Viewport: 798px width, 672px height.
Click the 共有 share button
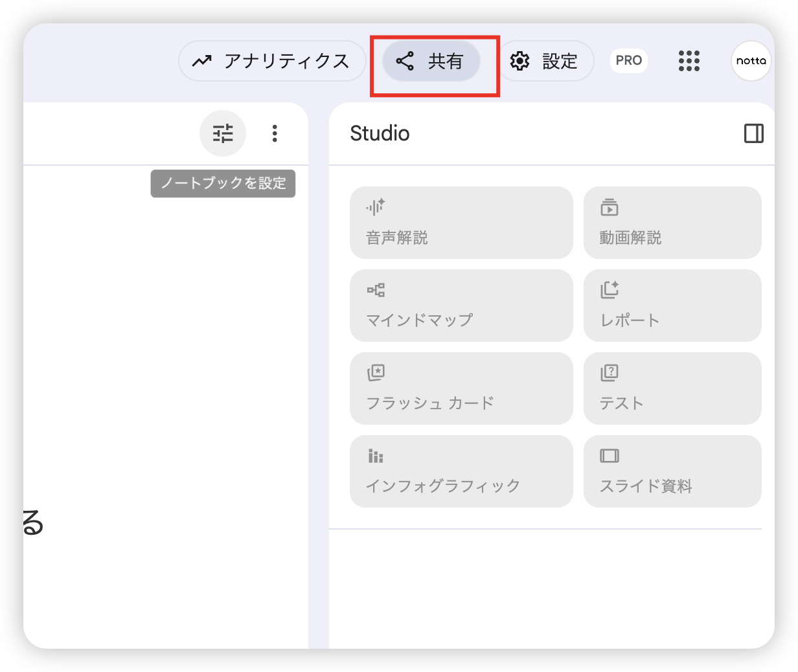tap(431, 62)
